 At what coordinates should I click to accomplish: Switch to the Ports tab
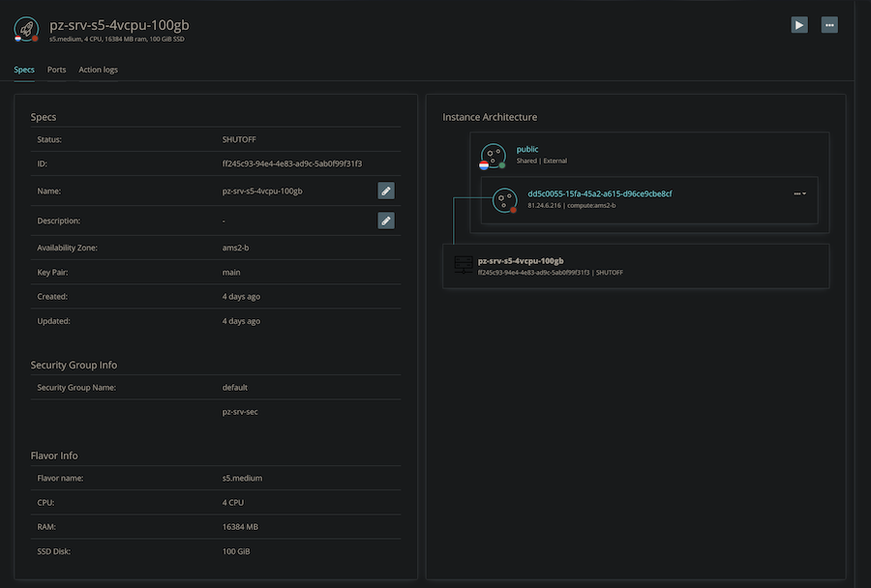(x=56, y=69)
